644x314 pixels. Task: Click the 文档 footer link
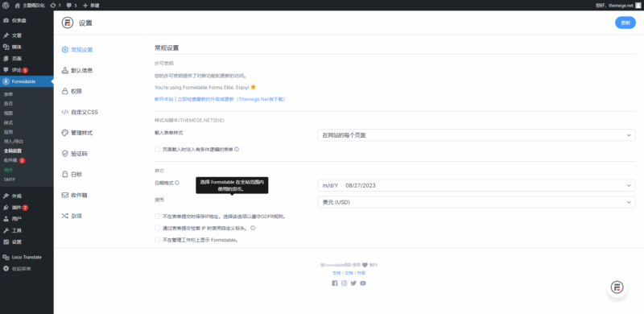tap(349, 273)
